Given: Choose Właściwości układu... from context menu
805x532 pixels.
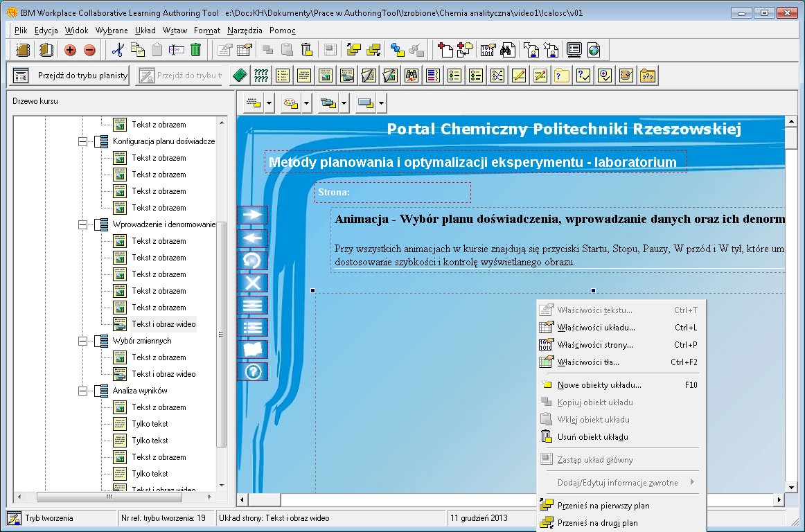Looking at the screenshot, I should click(x=621, y=328).
